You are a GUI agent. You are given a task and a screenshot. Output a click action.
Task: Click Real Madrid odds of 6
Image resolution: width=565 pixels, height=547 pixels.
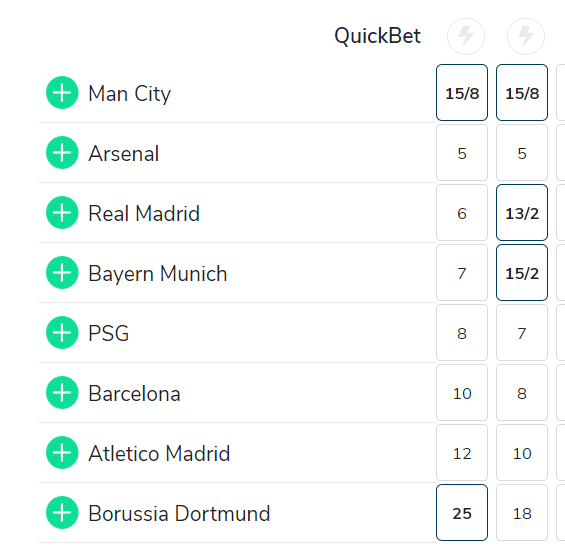462,213
